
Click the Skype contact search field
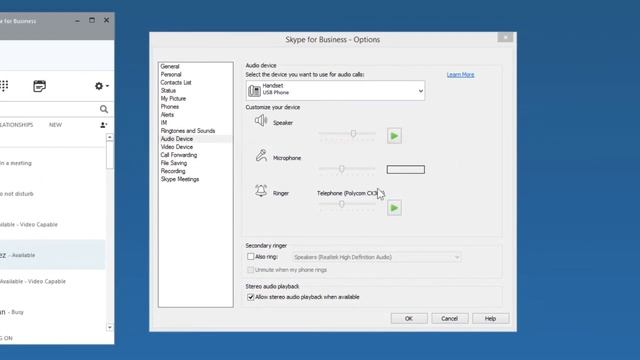coord(49,109)
